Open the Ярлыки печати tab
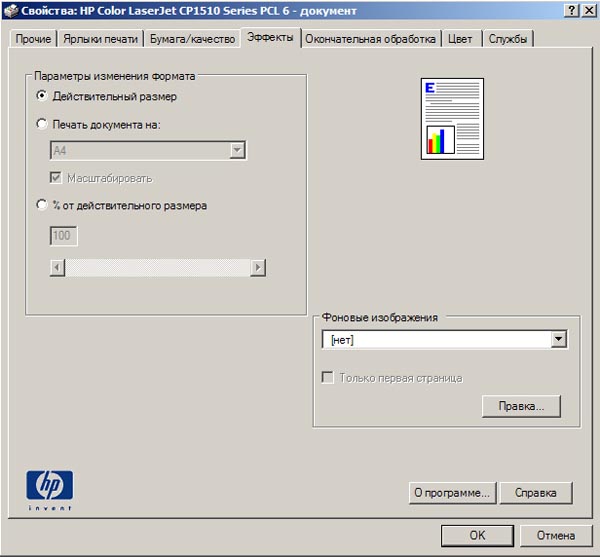Viewport: 600px width, 557px height. pyautogui.click(x=100, y=39)
